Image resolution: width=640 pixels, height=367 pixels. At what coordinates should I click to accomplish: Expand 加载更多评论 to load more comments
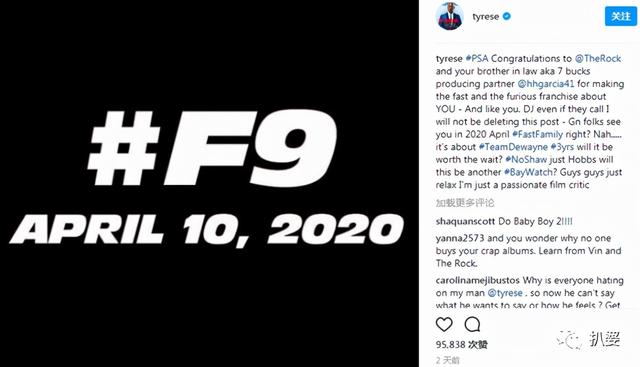pos(465,203)
